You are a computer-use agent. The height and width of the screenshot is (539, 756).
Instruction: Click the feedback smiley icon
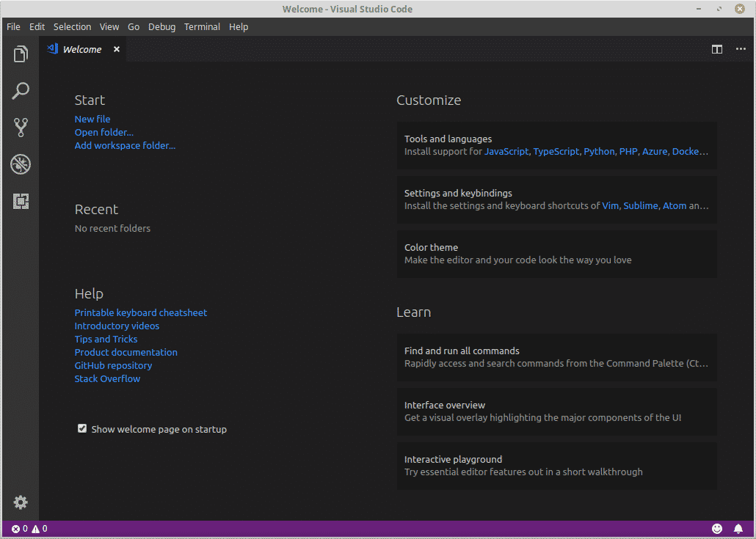717,529
